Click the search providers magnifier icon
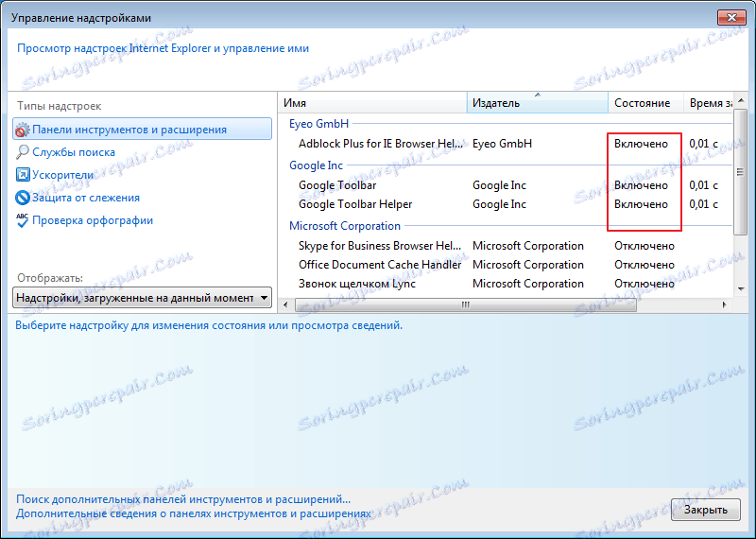This screenshot has height=539, width=756. (x=22, y=152)
